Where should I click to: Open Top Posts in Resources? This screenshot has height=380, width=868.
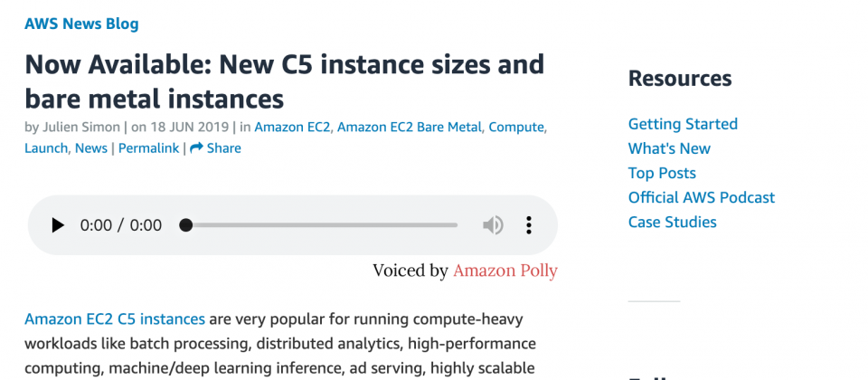pos(662,173)
